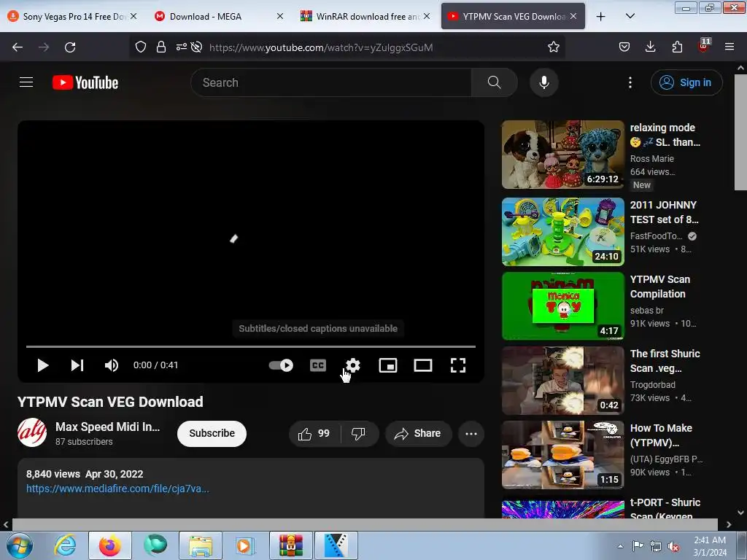Launch Internet Explorer from taskbar
The image size is (747, 560).
65,545
